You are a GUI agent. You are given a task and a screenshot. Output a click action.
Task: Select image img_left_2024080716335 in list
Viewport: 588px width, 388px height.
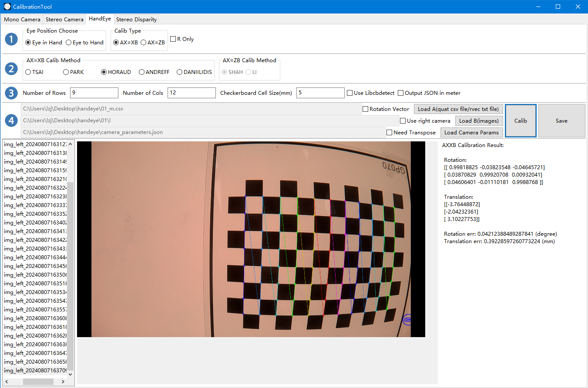[x=35, y=214]
